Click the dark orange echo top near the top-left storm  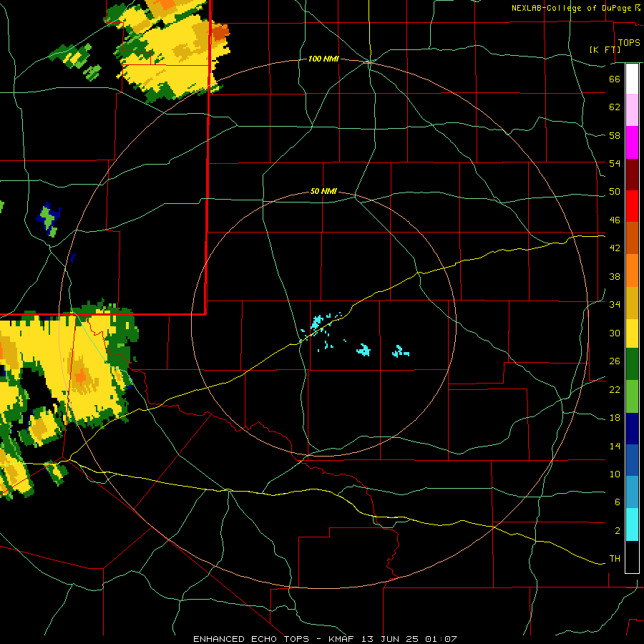[220, 32]
